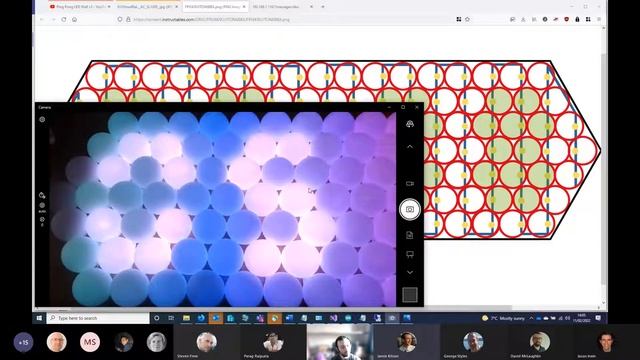Switch to the fourth browser tab
Screen dimensions: 640x360
[282, 7]
